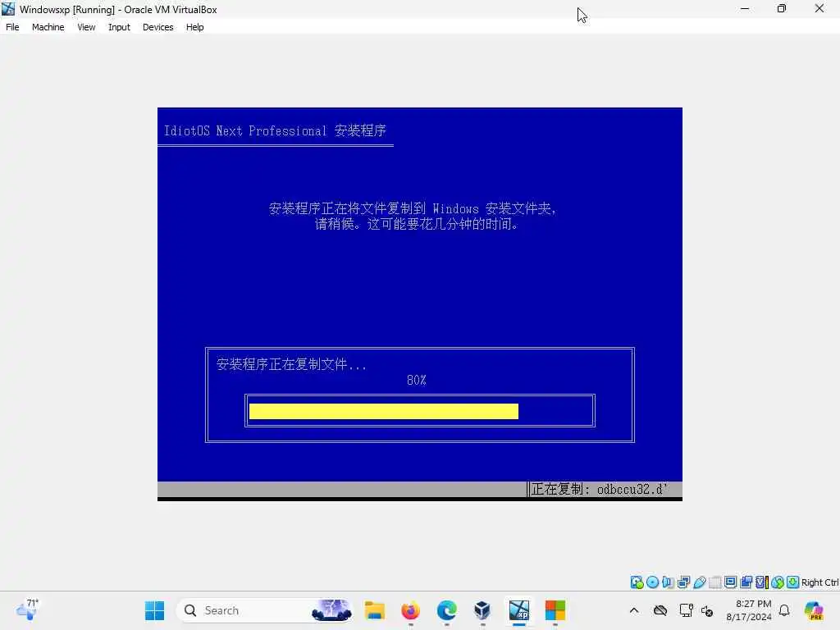Click the USB devices indicator icon

point(699,582)
